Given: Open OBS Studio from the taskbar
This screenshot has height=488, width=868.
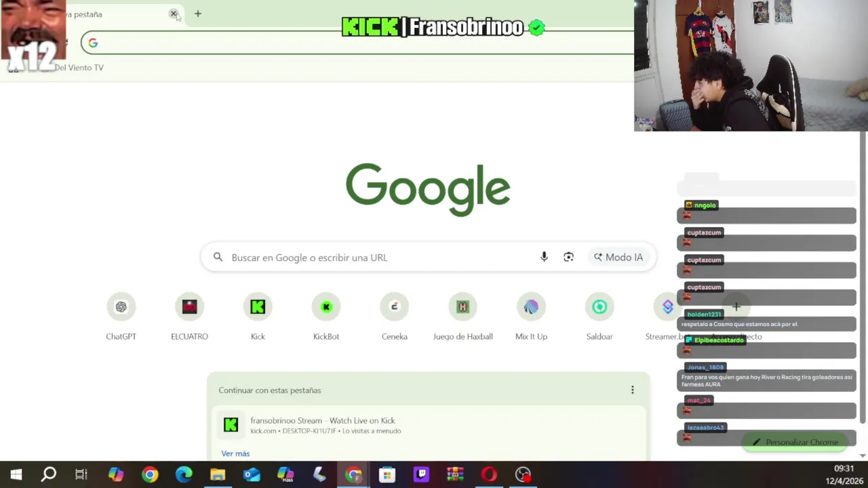Looking at the screenshot, I should (x=523, y=474).
